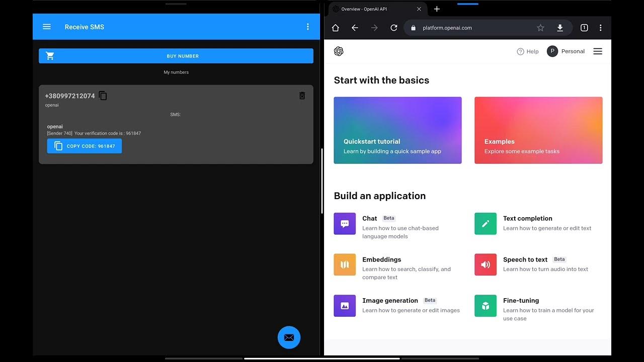Click the verification code message text
644x362 pixels.
point(94,133)
